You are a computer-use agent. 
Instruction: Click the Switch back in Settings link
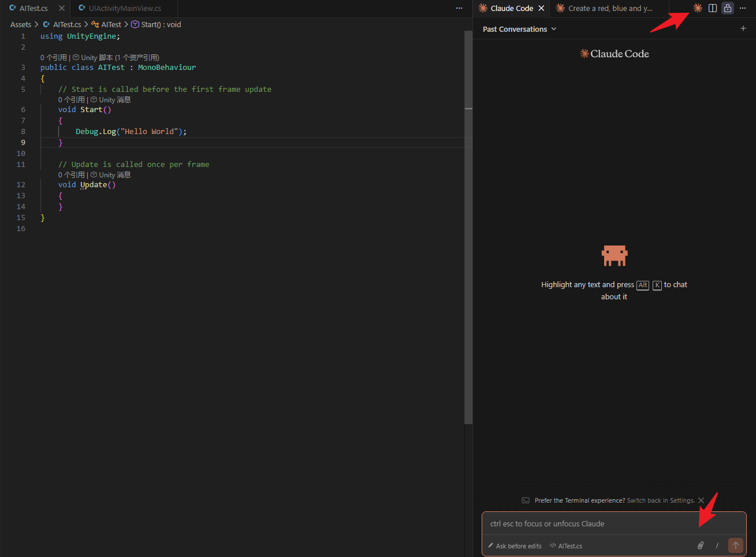click(x=661, y=500)
